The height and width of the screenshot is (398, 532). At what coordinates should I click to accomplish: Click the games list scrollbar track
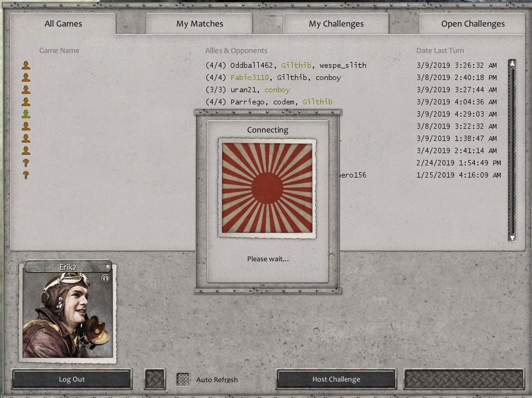(x=512, y=151)
